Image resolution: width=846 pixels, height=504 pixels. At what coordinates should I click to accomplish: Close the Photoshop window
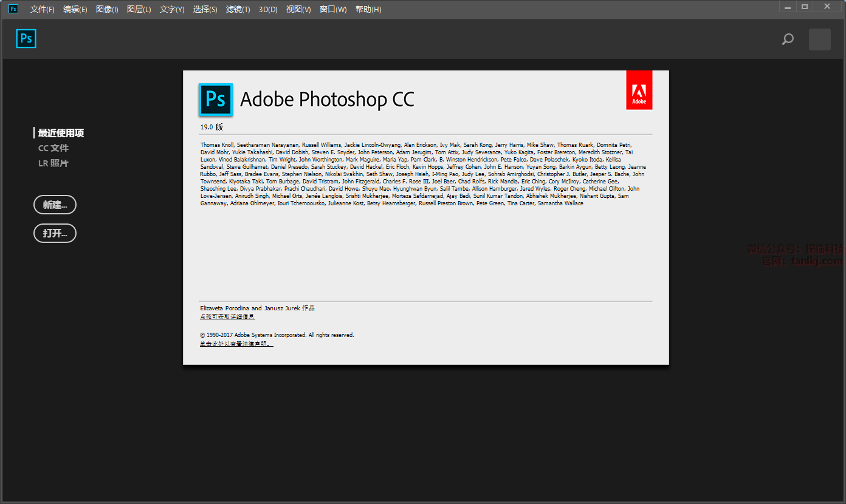[x=827, y=7]
